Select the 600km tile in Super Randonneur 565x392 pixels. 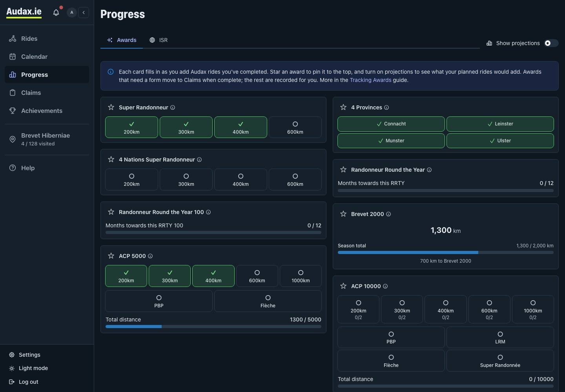click(x=295, y=127)
